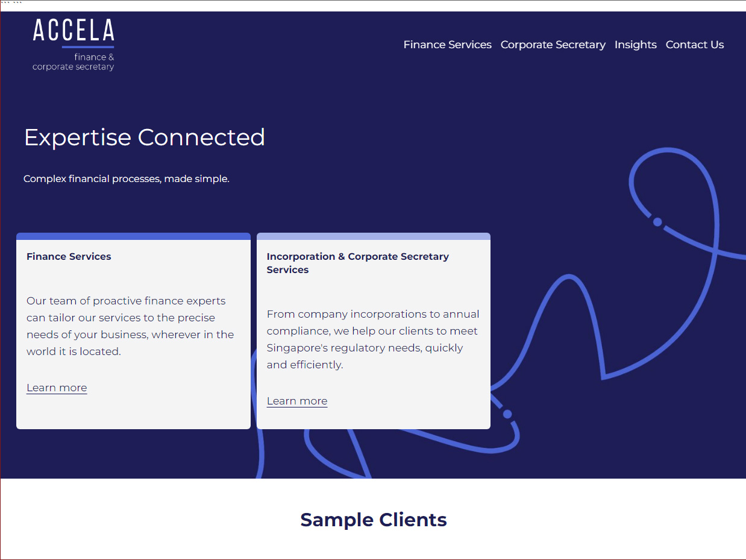
Task: Open the Corporate Secretary navigation item
Action: 553,45
